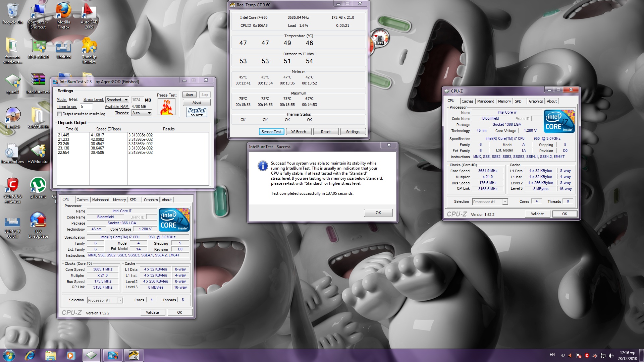This screenshot has height=362, width=644.
Task: Switch to SPD tab in right CPU-Z
Action: (518, 101)
